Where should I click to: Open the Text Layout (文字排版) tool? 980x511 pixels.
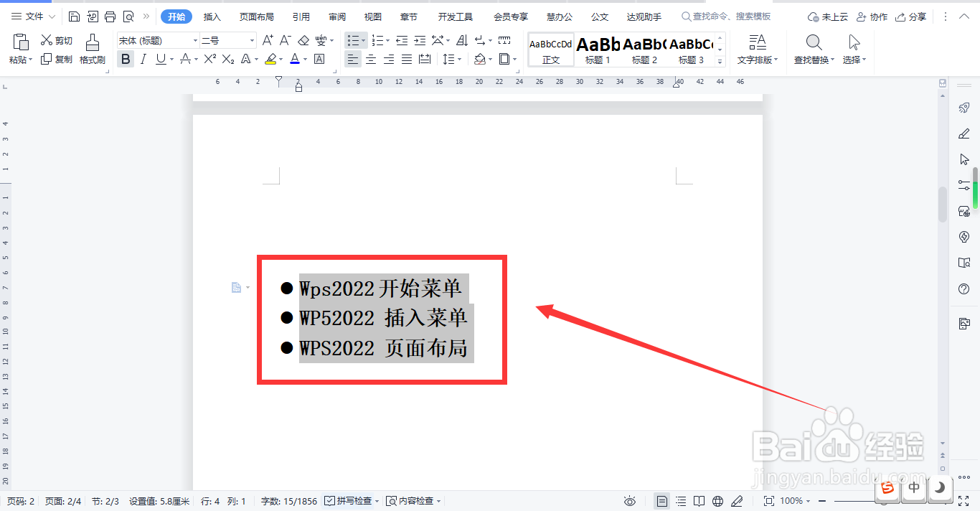[x=757, y=50]
